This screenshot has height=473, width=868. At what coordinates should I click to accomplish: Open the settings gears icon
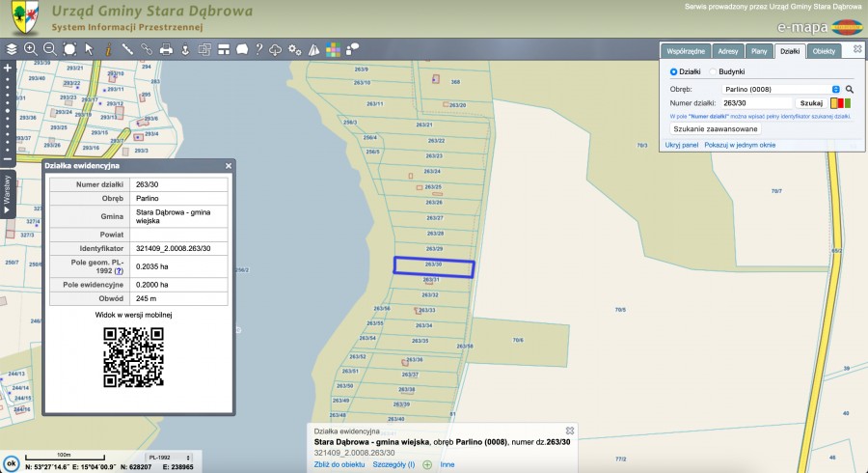tap(294, 48)
